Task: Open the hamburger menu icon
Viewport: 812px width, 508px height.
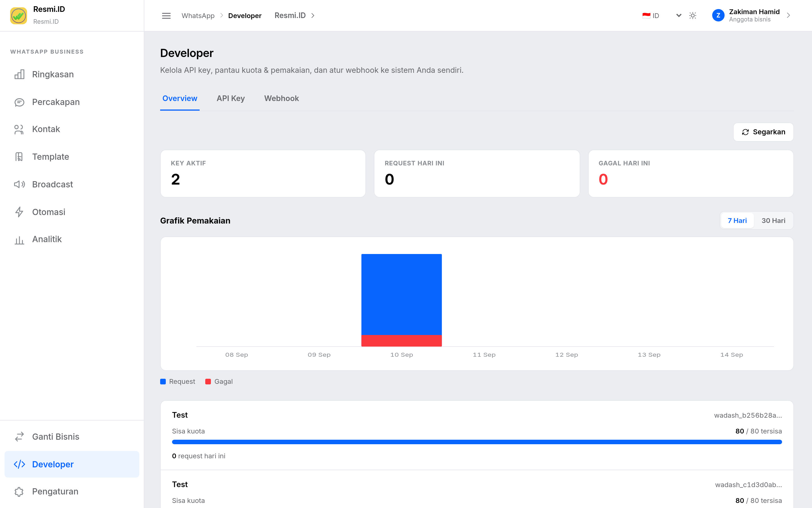Action: point(166,16)
